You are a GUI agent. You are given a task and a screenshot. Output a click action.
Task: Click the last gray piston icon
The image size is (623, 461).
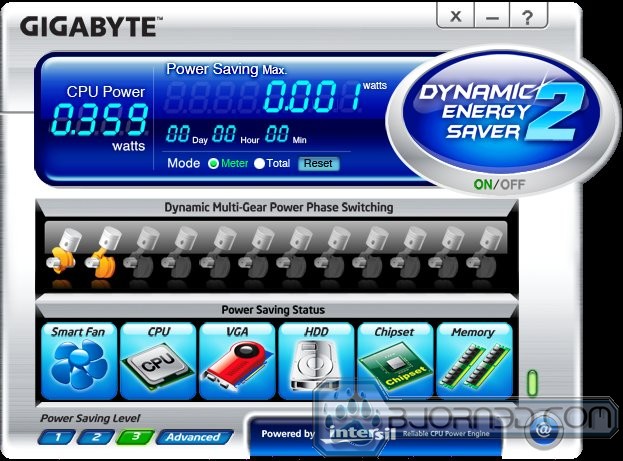tap(485, 252)
